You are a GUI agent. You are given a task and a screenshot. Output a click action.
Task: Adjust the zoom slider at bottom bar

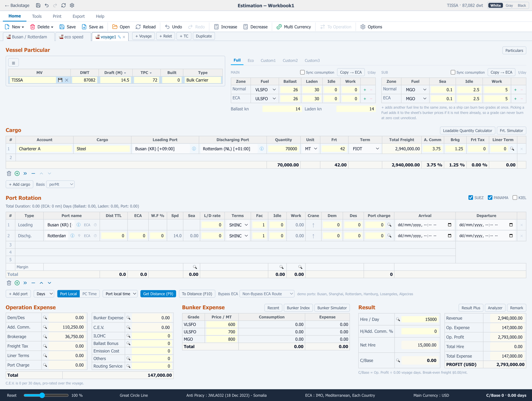42,395
